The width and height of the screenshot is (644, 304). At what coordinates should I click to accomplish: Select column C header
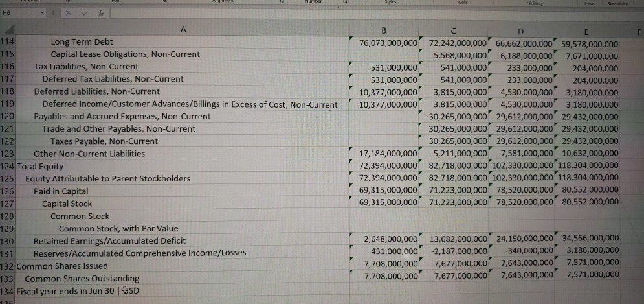454,31
